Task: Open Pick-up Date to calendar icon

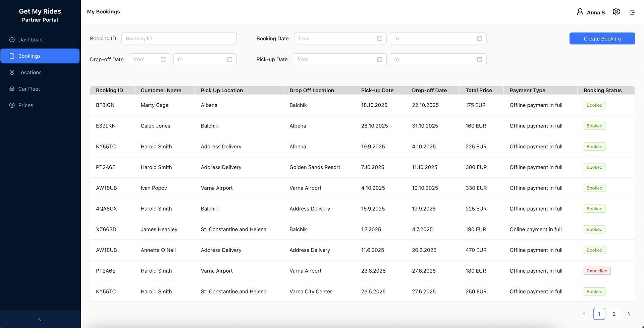Action: (x=480, y=59)
